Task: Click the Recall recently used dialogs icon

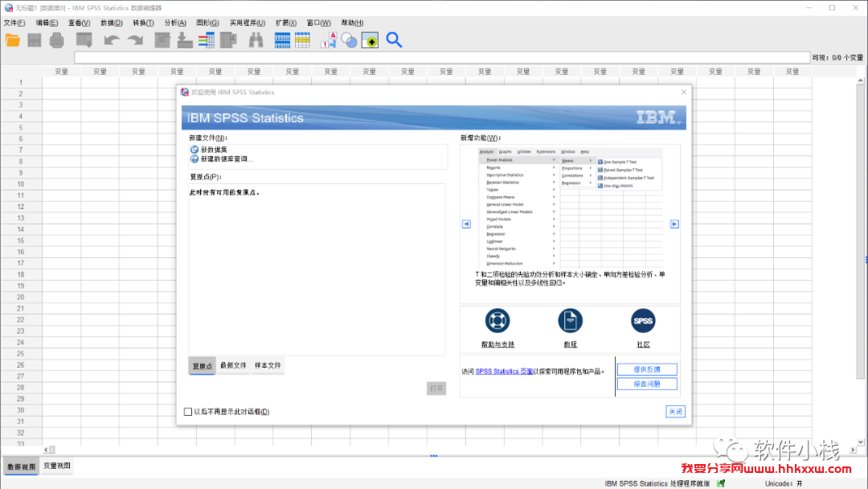Action: [x=84, y=40]
